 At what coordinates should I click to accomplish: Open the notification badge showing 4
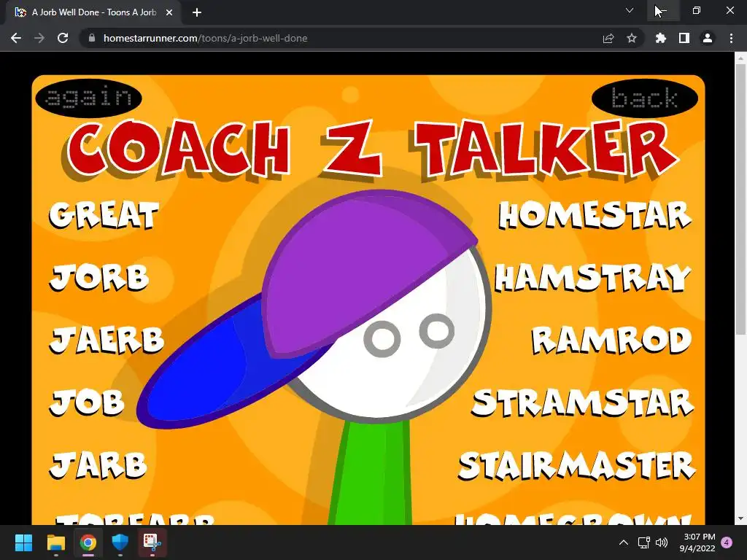coord(727,542)
